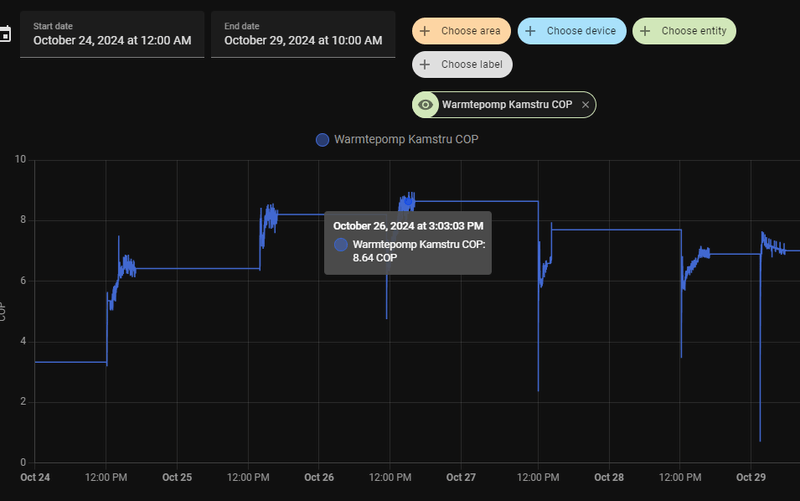Click the Oct 26 x-axis label
Viewport: 800px width, 501px height.
(320, 477)
